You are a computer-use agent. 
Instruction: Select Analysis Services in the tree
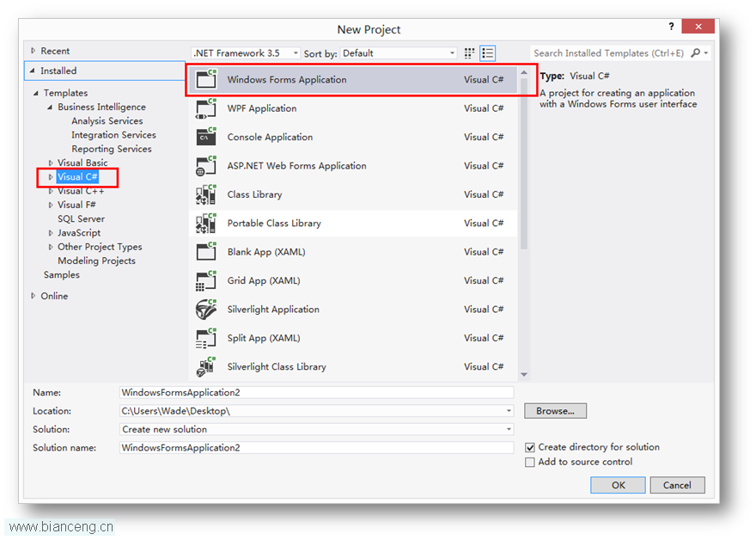[x=107, y=120]
